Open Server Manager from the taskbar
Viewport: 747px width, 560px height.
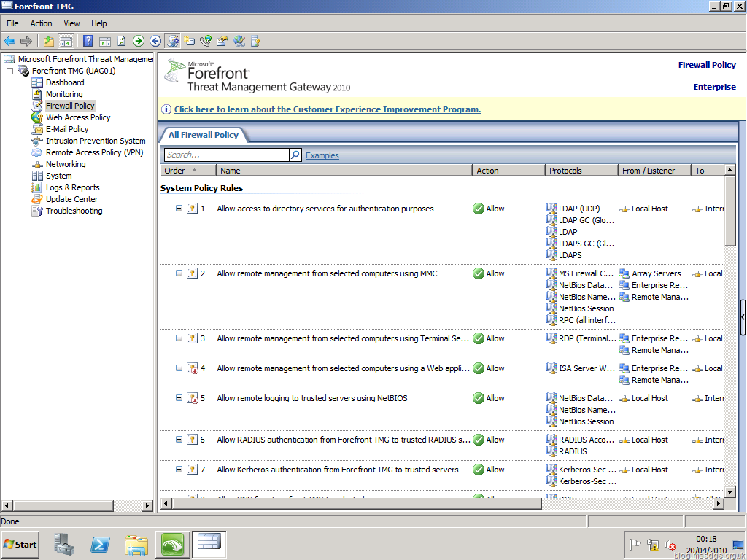point(64,544)
